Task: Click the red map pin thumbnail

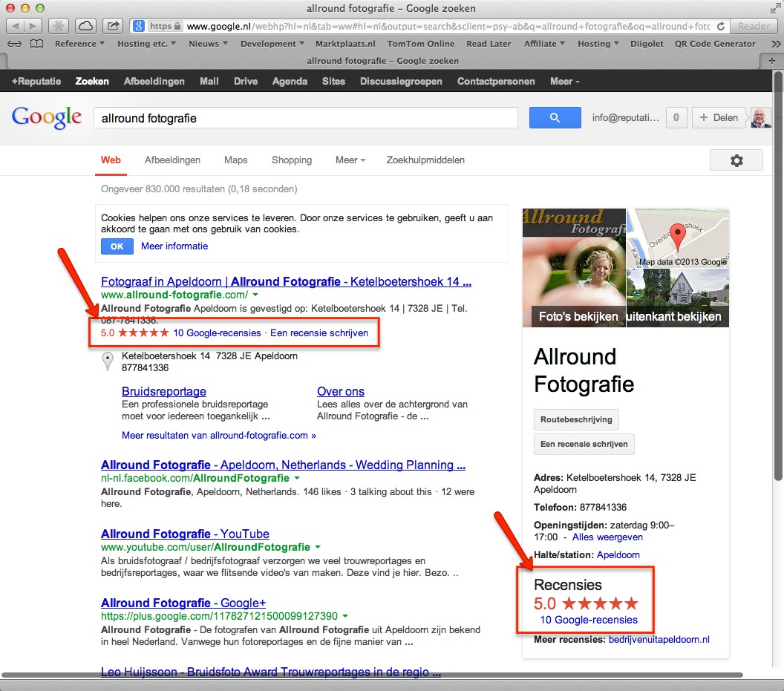Action: 677,238
